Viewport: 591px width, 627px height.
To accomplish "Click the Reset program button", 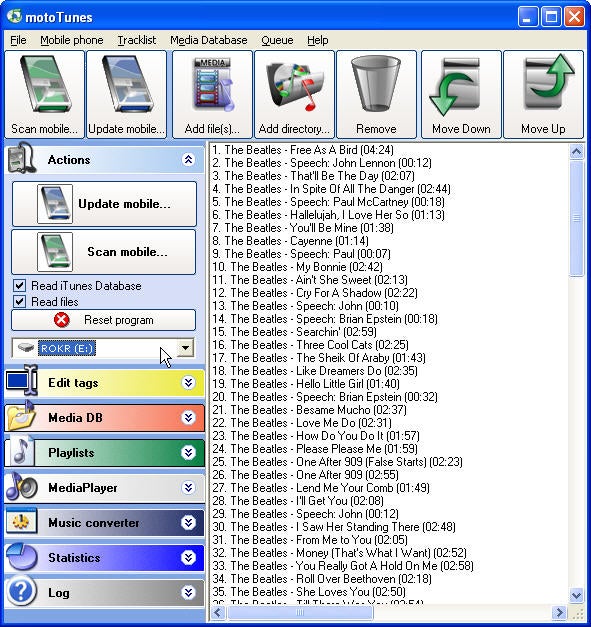I will coord(104,320).
